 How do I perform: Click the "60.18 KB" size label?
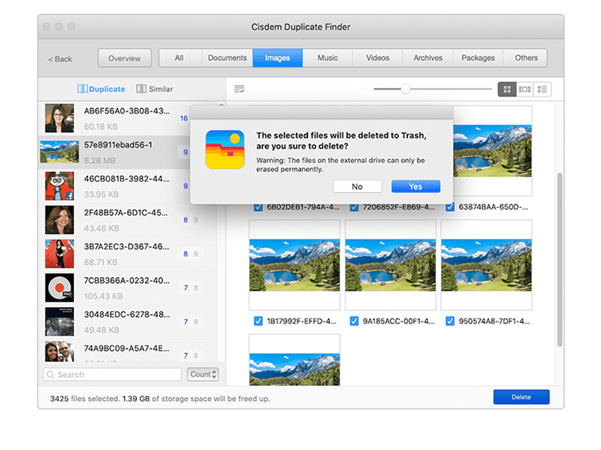click(100, 126)
